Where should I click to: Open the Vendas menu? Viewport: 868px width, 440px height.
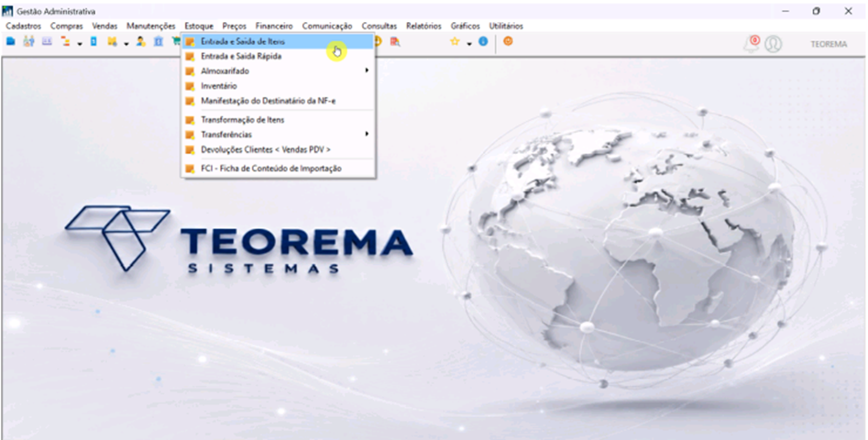(x=104, y=26)
